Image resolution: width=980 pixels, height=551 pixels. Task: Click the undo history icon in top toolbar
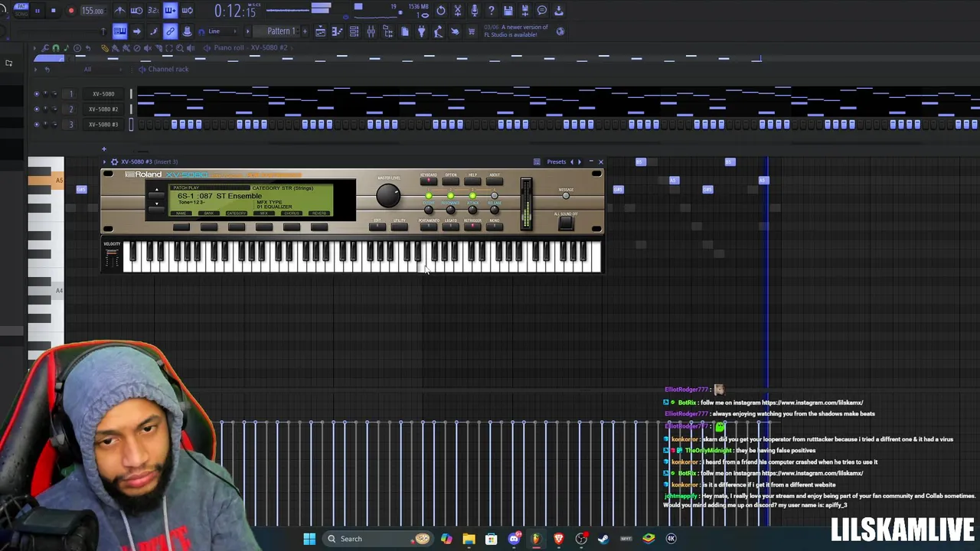click(441, 11)
